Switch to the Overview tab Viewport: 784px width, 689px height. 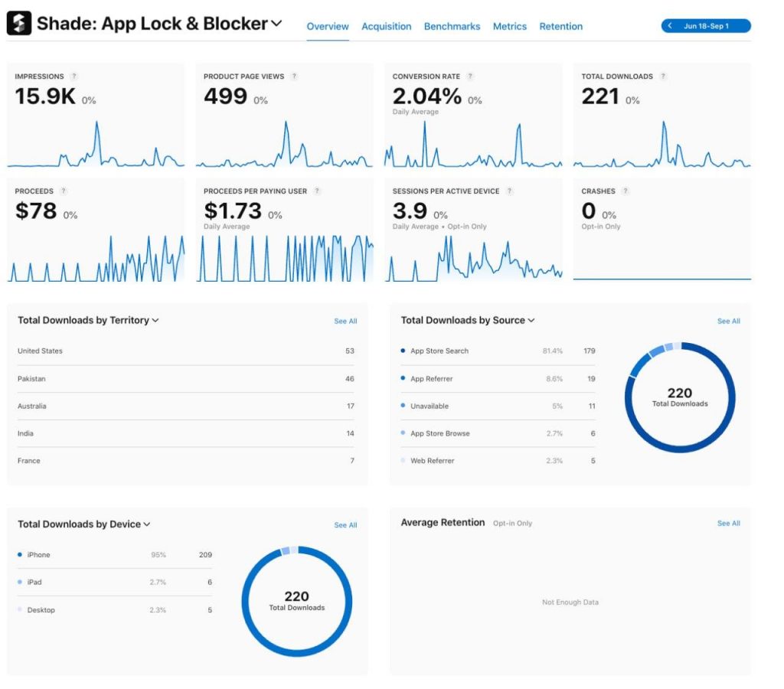point(328,26)
